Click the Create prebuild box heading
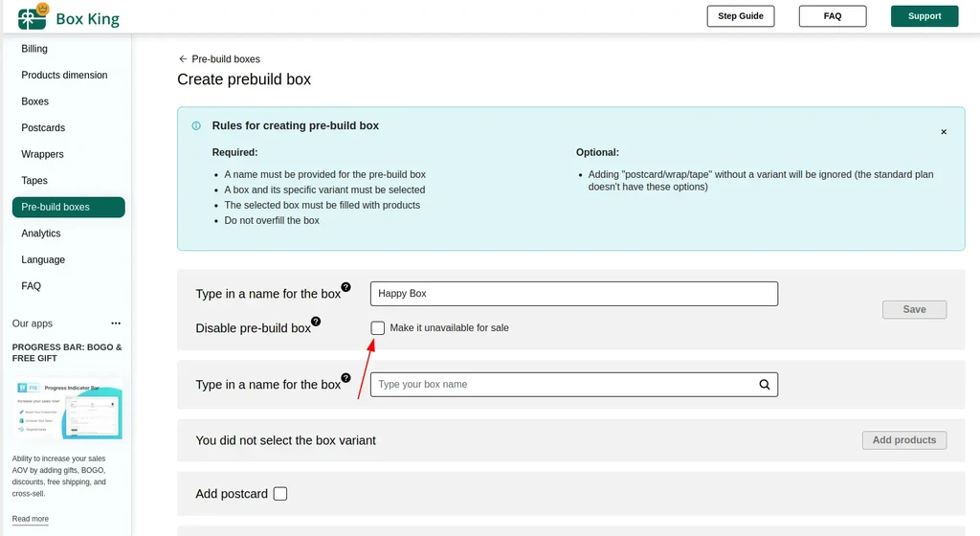 (244, 79)
